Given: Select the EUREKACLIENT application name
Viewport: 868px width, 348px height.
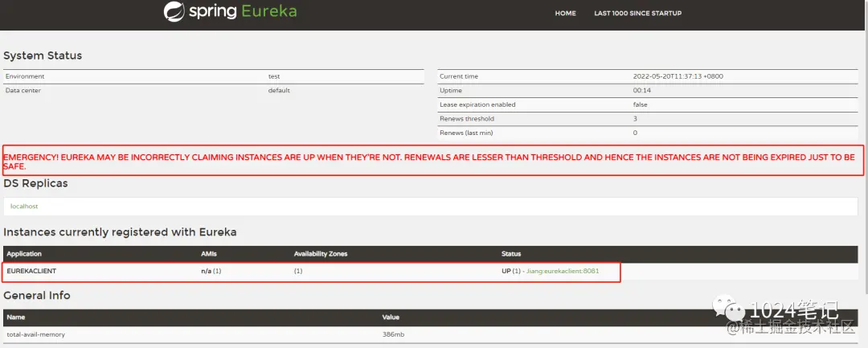Looking at the screenshot, I should tap(31, 271).
